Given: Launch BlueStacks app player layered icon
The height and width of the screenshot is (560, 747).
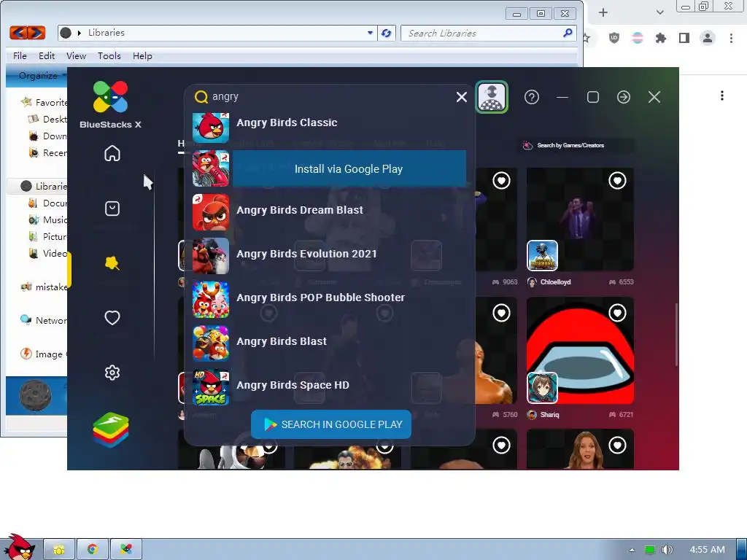Looking at the screenshot, I should pyautogui.click(x=111, y=430).
